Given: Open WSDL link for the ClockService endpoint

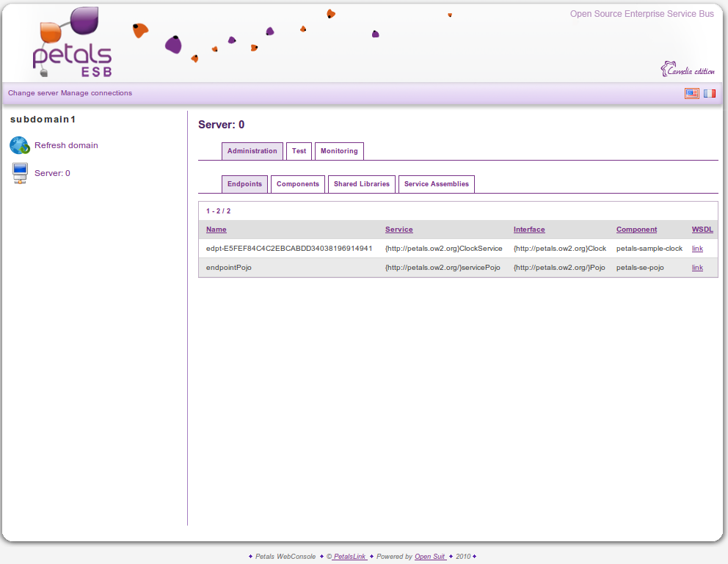Looking at the screenshot, I should click(697, 249).
